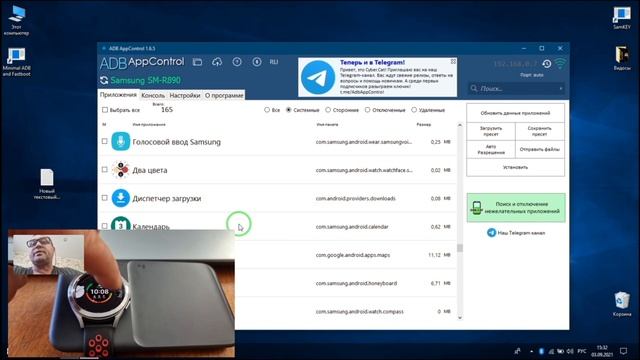This screenshot has height=360, width=640.
Task: Select the Все radio filter
Action: pyautogui.click(x=267, y=110)
